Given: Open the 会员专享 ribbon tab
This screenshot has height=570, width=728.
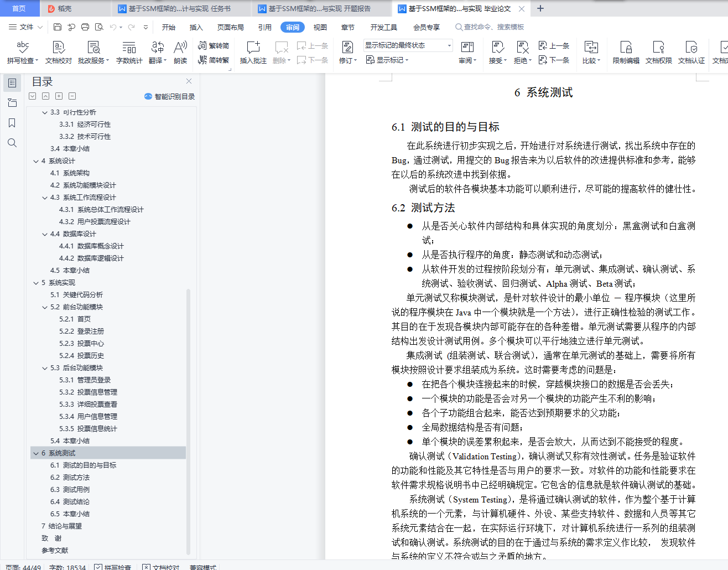Looking at the screenshot, I should pyautogui.click(x=427, y=27).
